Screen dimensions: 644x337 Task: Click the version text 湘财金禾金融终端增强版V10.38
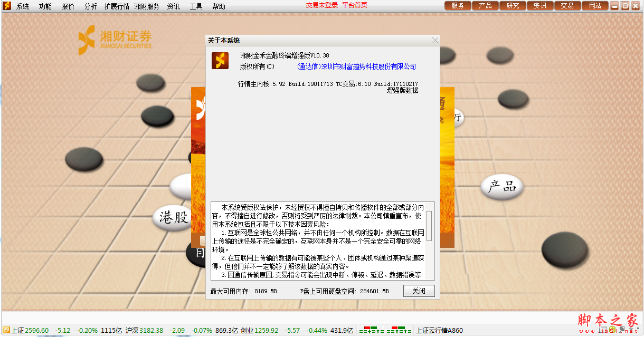(x=285, y=55)
